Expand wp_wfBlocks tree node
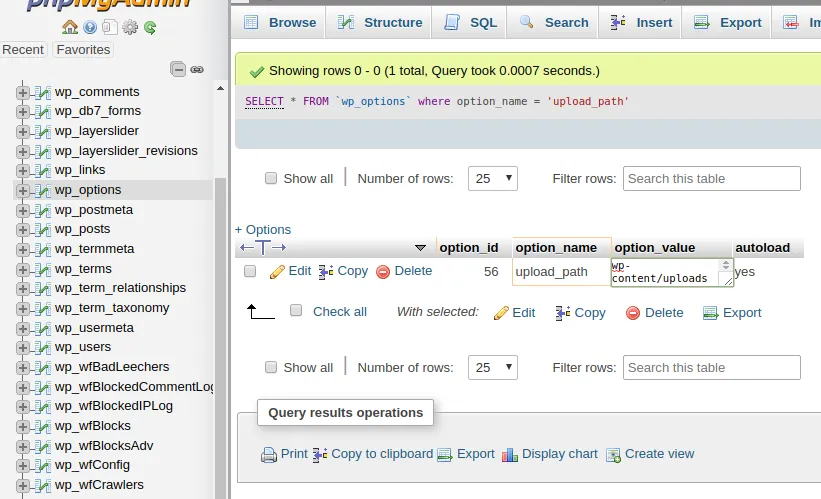 (x=23, y=427)
